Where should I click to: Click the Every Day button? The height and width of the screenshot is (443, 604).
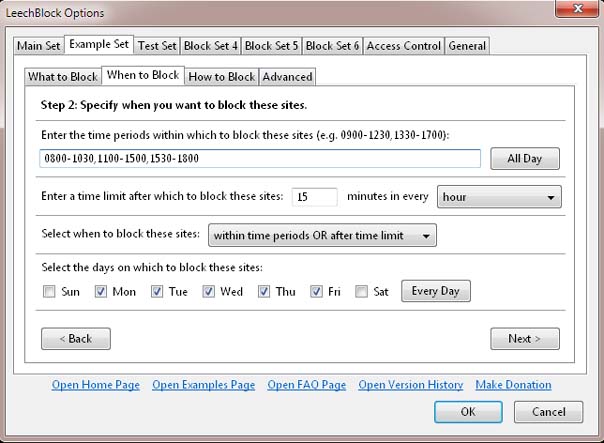click(x=435, y=291)
